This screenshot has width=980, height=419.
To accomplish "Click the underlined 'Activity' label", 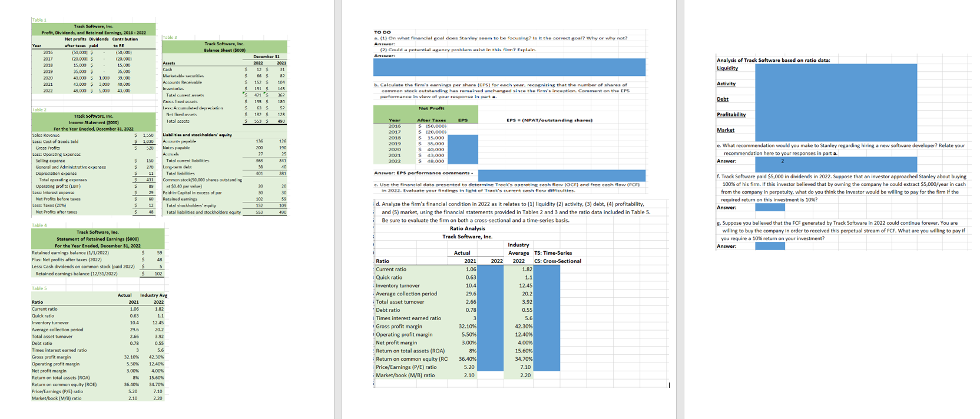I will click(x=726, y=84).
